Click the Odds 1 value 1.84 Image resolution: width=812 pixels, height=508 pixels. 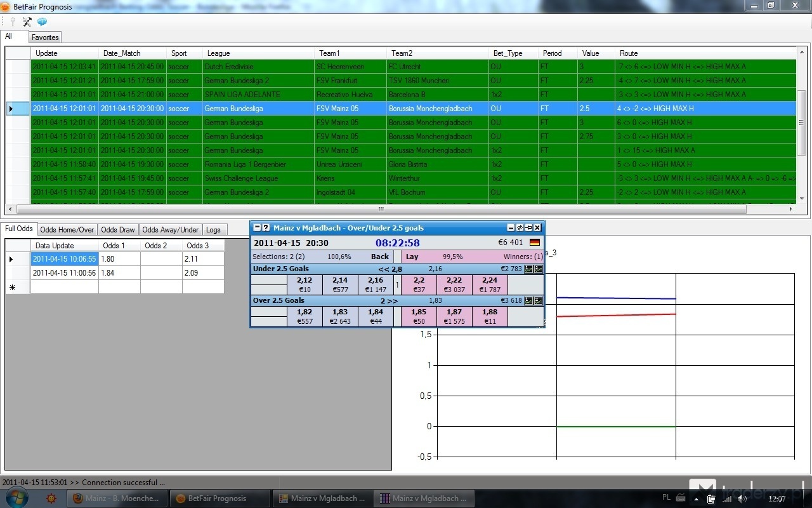click(119, 272)
